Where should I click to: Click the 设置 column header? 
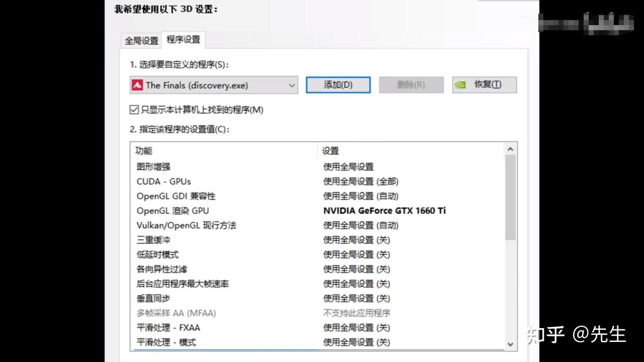coord(411,151)
